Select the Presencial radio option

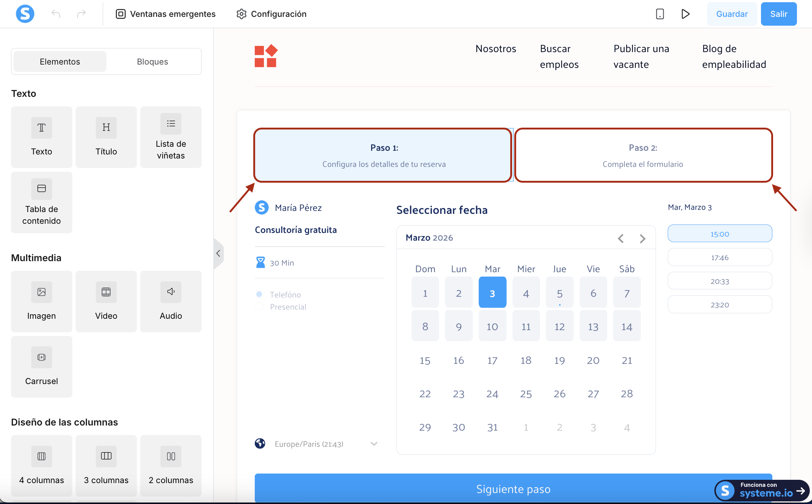pos(259,307)
